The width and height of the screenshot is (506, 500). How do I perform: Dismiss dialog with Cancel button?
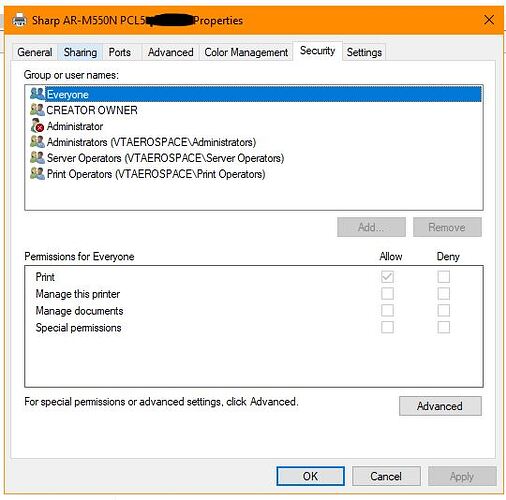(x=386, y=476)
